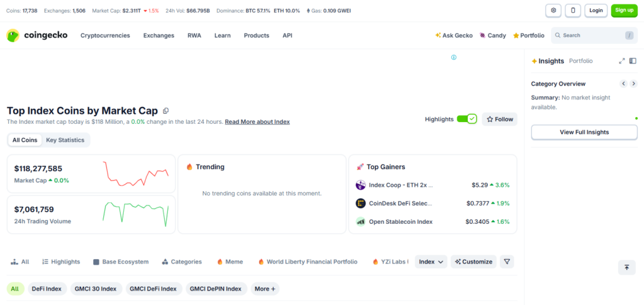Select the GMCI 30 Index chip
The image size is (644, 305).
[96, 289]
